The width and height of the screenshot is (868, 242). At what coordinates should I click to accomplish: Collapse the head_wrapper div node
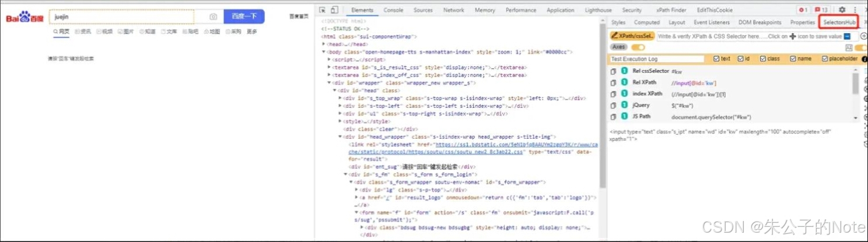(x=340, y=136)
